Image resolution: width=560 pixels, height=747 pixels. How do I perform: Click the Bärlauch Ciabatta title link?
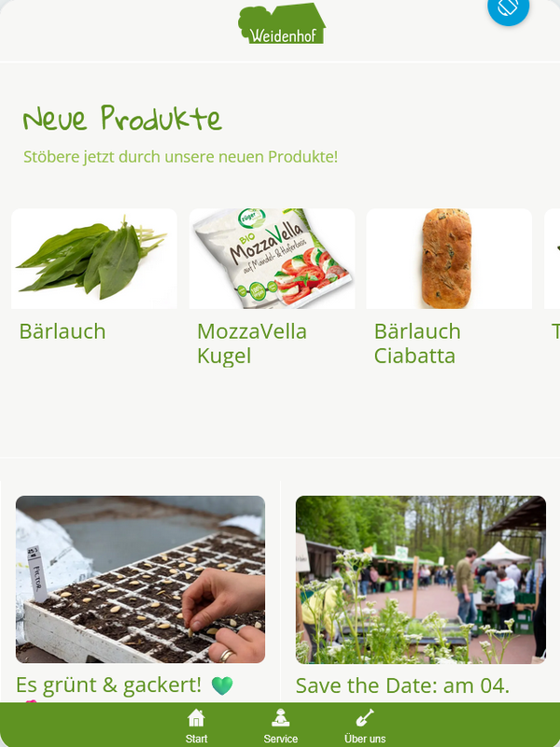tap(417, 344)
